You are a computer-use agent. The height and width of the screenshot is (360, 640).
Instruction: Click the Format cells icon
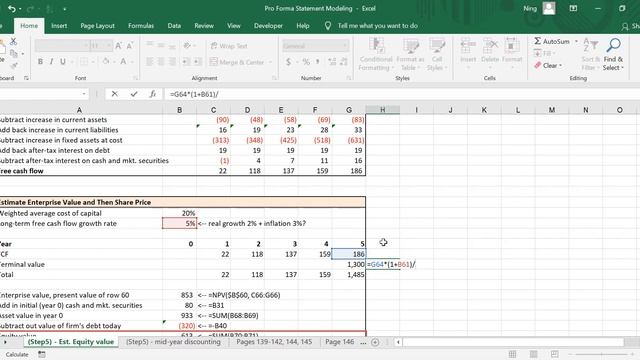512,51
